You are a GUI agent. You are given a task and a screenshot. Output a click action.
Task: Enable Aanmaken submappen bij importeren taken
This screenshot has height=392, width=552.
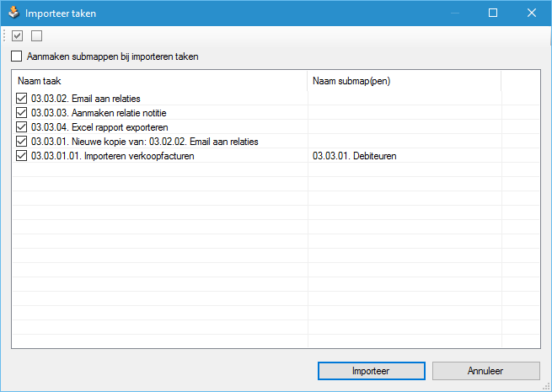(x=16, y=56)
